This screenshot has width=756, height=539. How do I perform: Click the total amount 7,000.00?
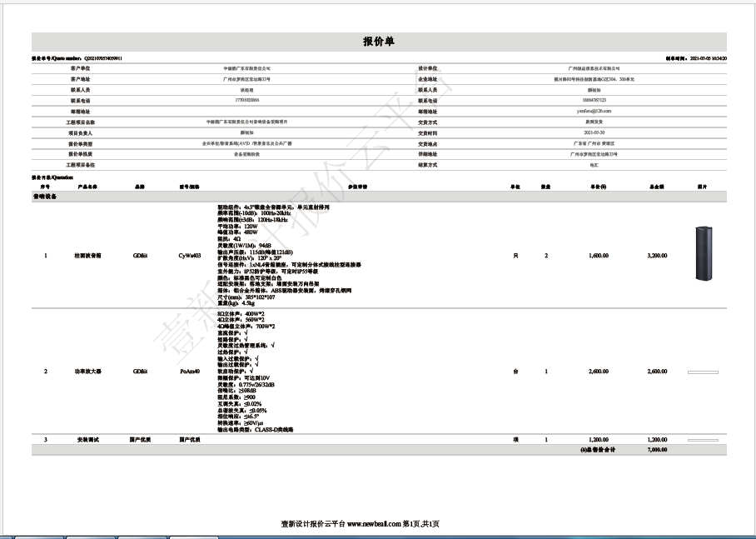(657, 450)
